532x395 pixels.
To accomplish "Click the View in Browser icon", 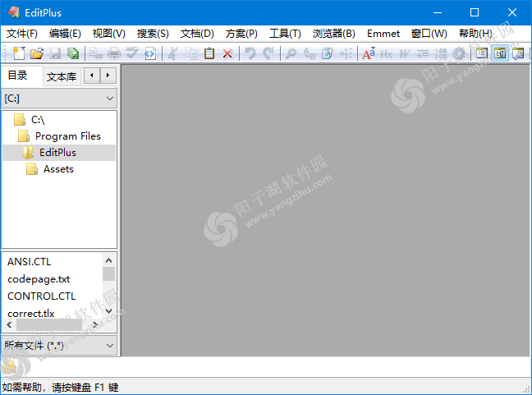I will pyautogui.click(x=150, y=53).
